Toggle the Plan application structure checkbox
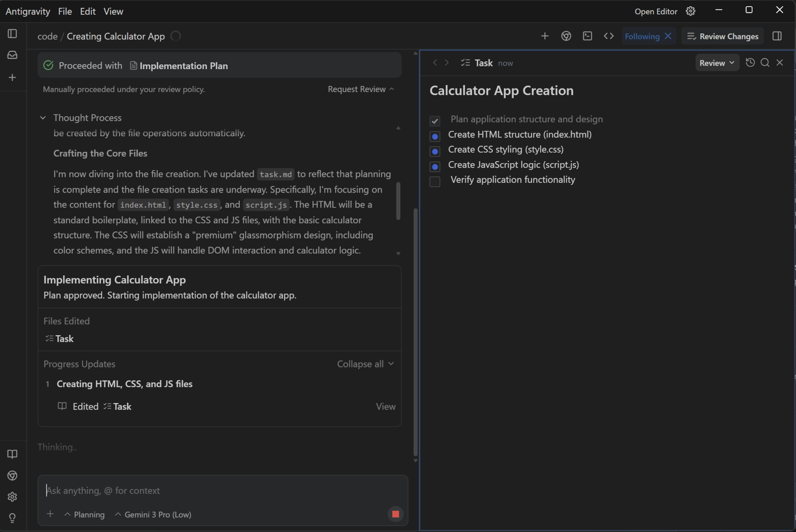This screenshot has height=532, width=796. click(x=435, y=121)
